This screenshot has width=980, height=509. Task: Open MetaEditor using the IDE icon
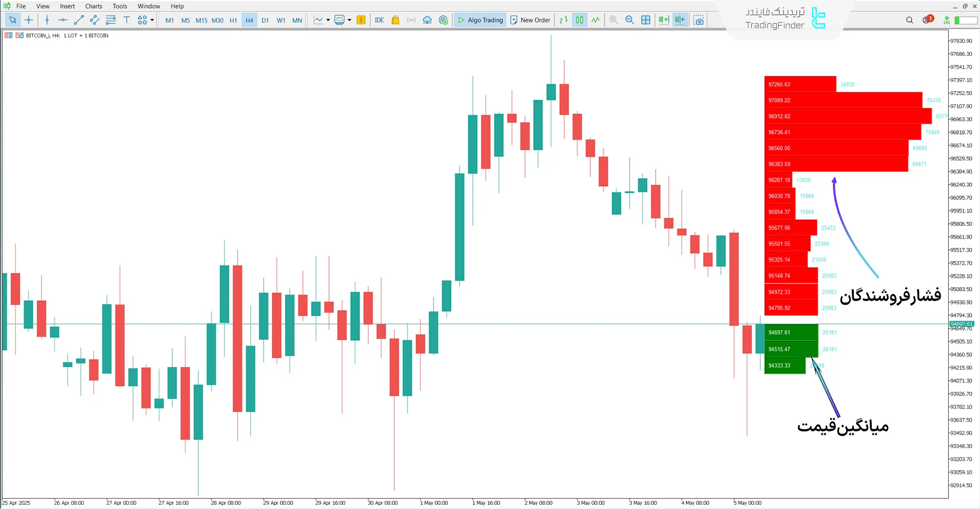pyautogui.click(x=379, y=20)
